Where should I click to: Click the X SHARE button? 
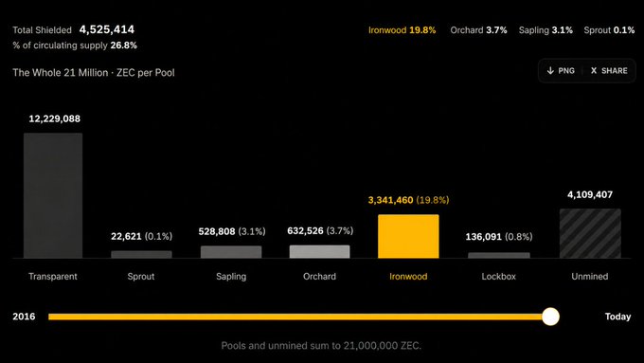pyautogui.click(x=609, y=71)
